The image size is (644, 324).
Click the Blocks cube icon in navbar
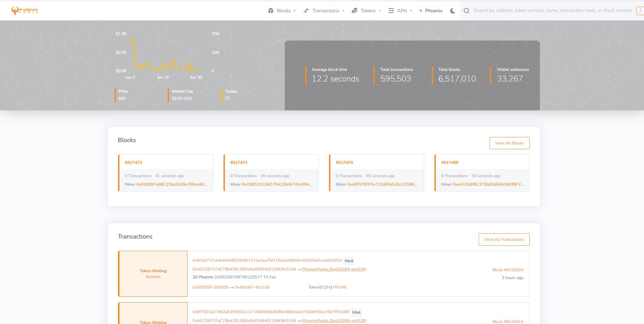tap(271, 11)
